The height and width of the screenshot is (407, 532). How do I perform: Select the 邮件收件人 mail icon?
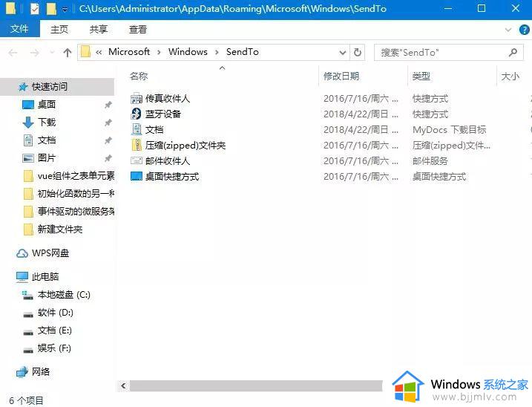pyautogui.click(x=137, y=160)
